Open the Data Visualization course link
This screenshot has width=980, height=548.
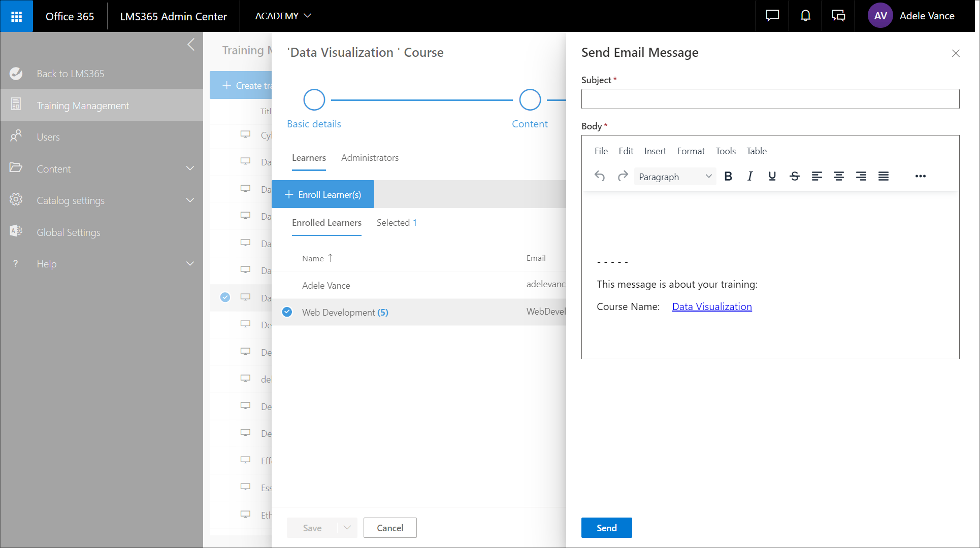712,306
